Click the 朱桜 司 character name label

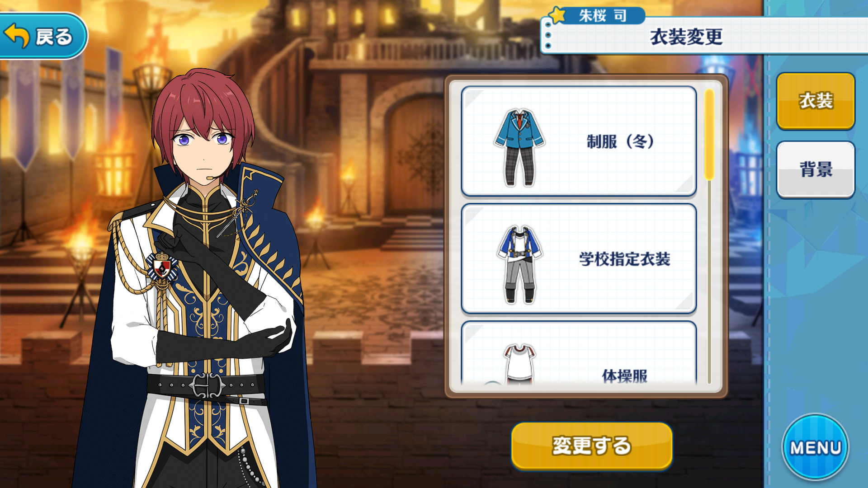(603, 16)
